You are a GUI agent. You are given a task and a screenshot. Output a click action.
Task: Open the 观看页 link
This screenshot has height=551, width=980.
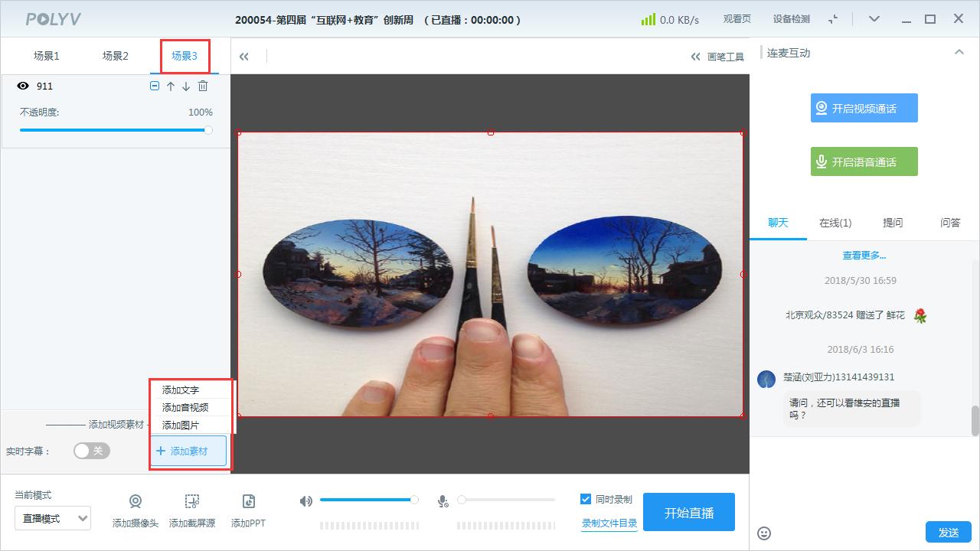coord(737,19)
